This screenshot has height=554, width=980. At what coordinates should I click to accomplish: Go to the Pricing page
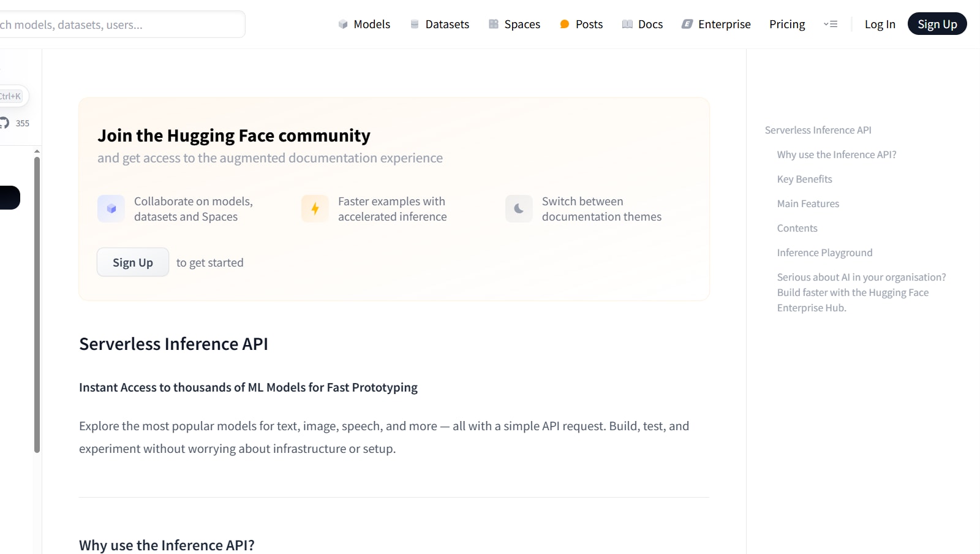pos(787,25)
